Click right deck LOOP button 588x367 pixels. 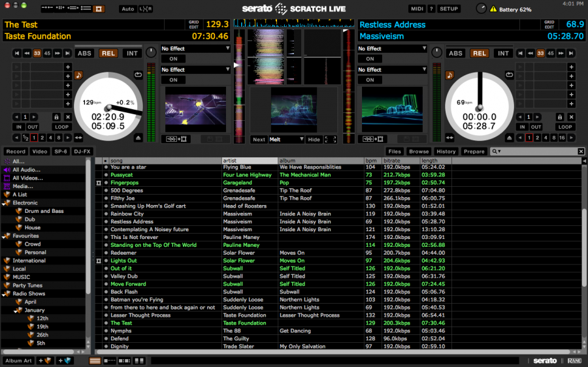click(x=564, y=127)
